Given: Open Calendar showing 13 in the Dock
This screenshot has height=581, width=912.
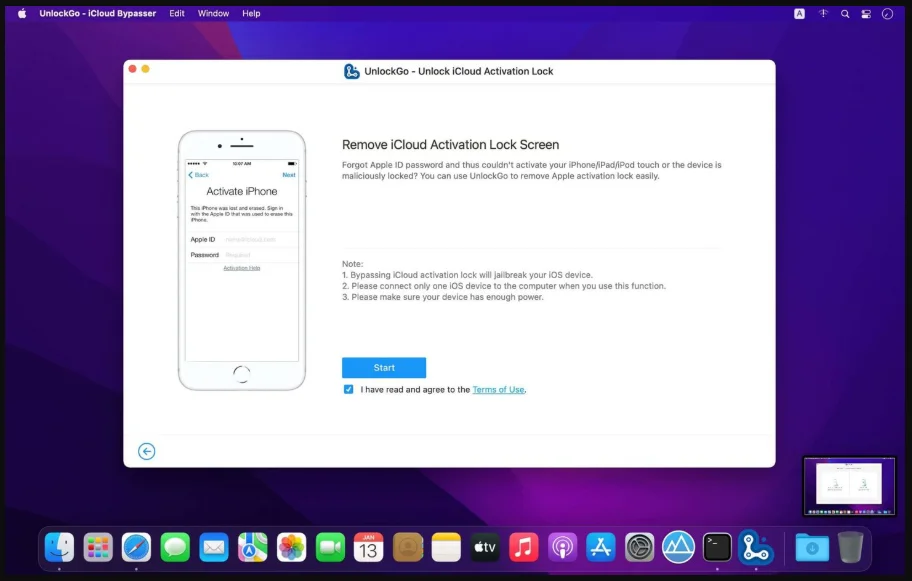Looking at the screenshot, I should (x=369, y=547).
